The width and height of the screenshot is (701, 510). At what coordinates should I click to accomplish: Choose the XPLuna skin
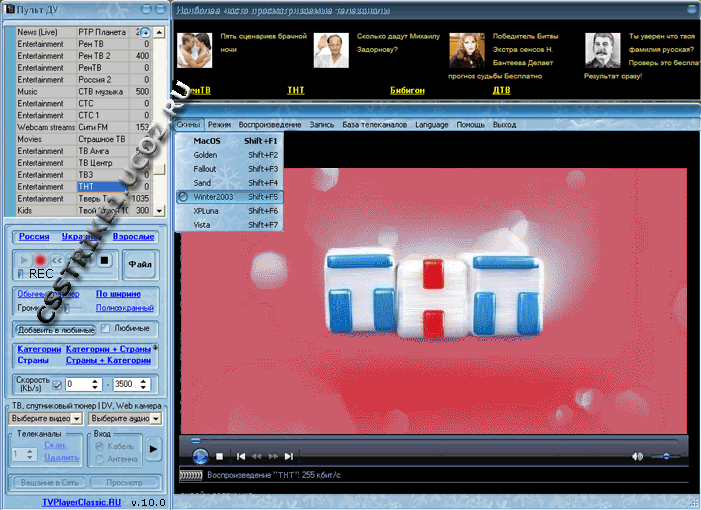click(229, 211)
